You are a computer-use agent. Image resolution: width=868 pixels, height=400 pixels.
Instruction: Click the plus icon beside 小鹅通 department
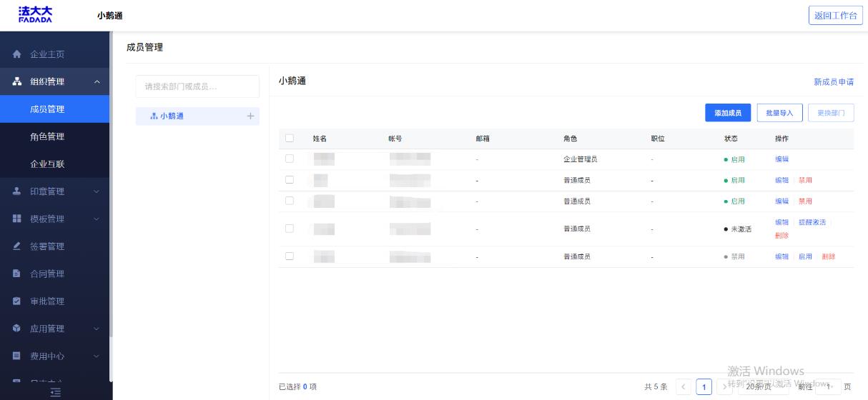click(x=250, y=116)
